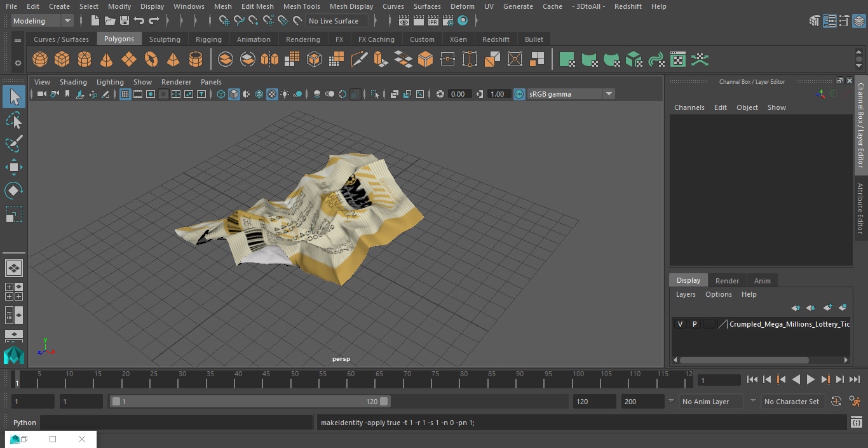868x448 pixels.
Task: Select the Lasso tool
Action: click(x=14, y=120)
